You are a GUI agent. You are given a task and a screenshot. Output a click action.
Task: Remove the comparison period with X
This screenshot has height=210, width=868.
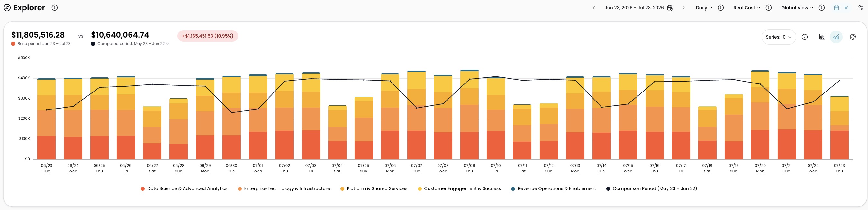tap(846, 8)
